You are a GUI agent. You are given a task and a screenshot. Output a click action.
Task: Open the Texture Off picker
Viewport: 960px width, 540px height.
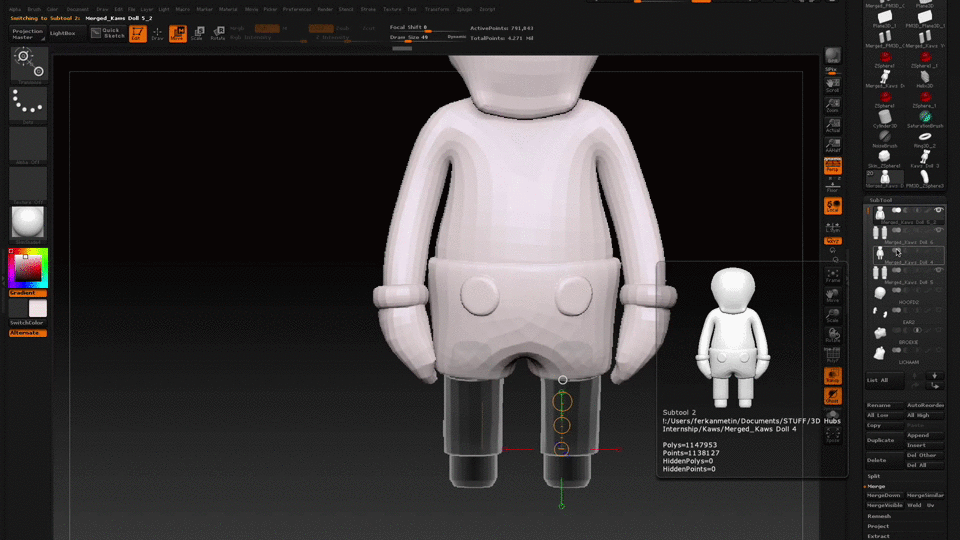pyautogui.click(x=28, y=185)
